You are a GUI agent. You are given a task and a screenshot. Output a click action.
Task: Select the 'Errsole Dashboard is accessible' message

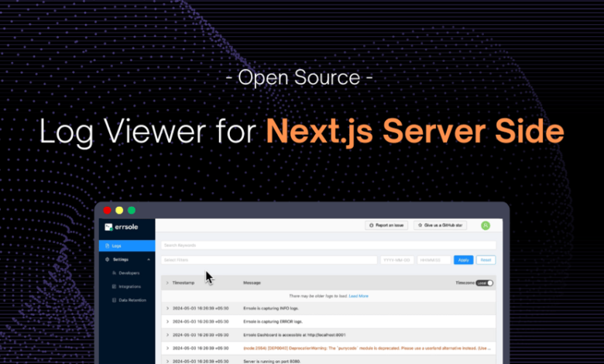(294, 335)
